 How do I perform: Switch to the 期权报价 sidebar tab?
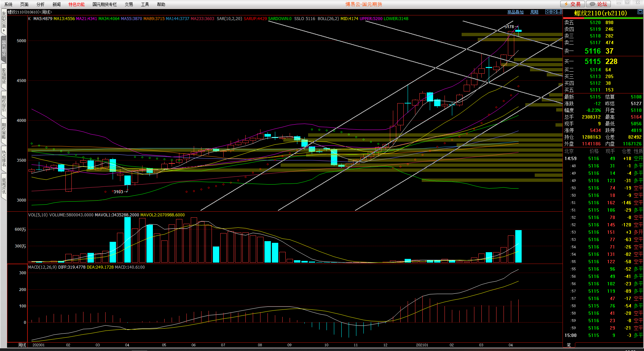click(4, 103)
